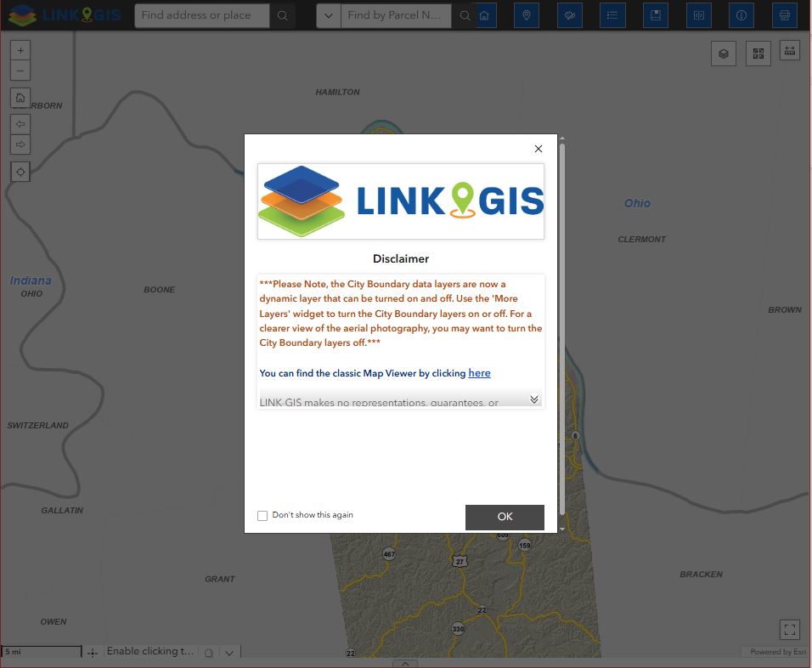Screen dimensions: 812x668
Task: Open the swipe compare tool in top toolbar
Action: tap(698, 15)
